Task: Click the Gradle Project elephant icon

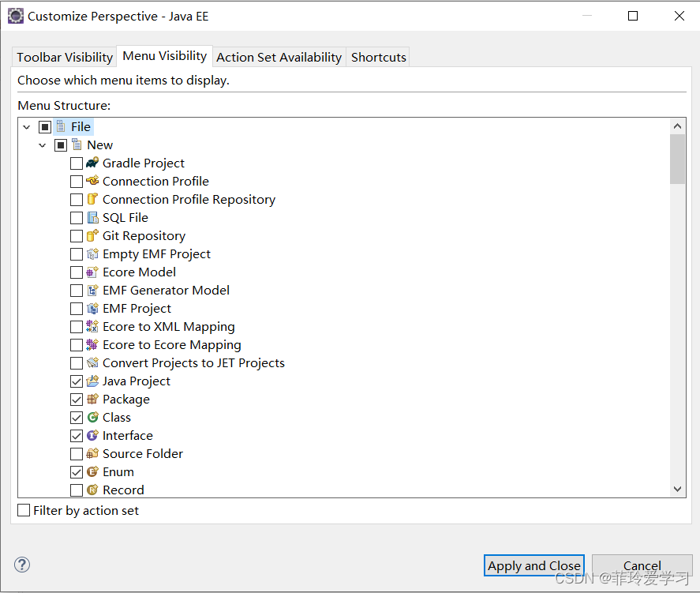Action: (x=92, y=163)
